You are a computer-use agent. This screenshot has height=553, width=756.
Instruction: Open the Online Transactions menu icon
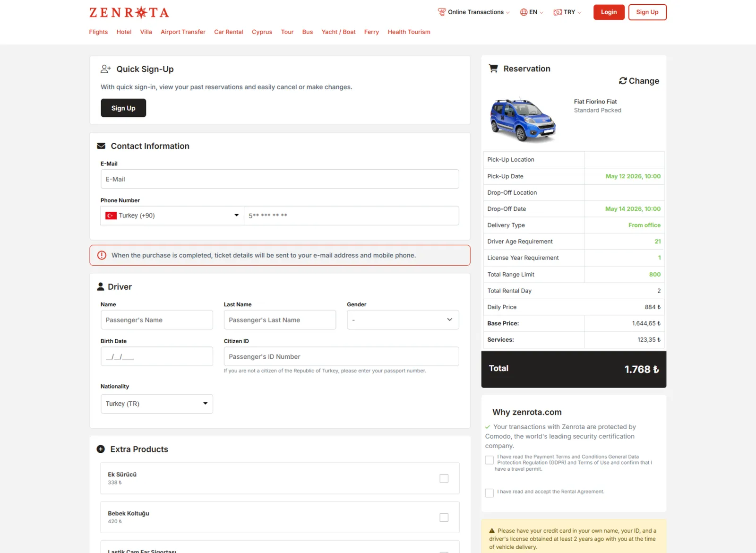point(441,12)
